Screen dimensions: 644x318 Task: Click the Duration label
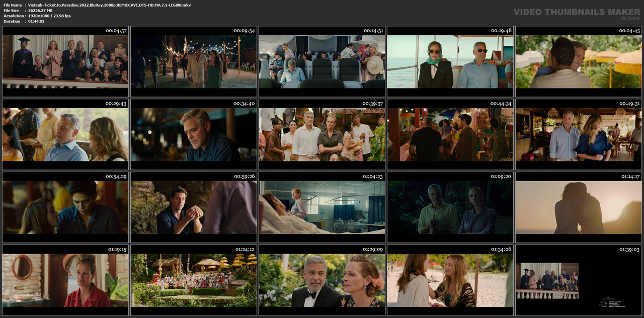click(x=12, y=21)
